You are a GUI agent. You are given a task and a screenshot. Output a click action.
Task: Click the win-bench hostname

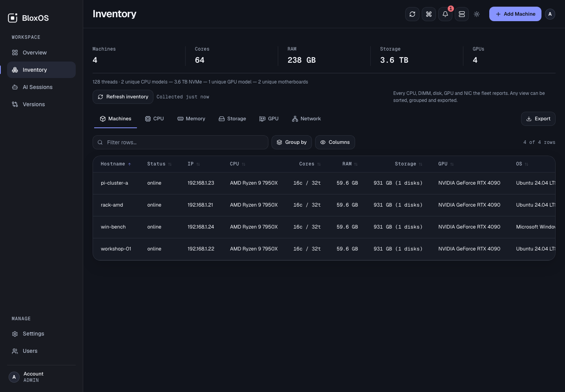(x=113, y=227)
